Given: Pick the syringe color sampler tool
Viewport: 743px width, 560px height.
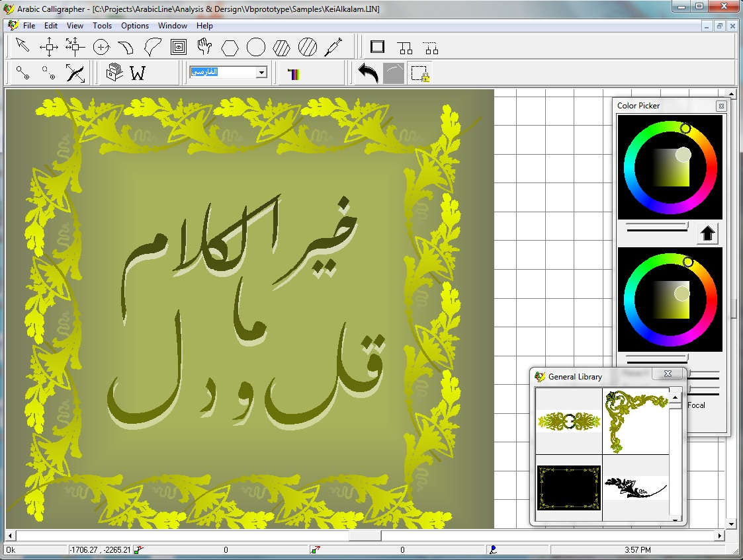Looking at the screenshot, I should tap(333, 47).
